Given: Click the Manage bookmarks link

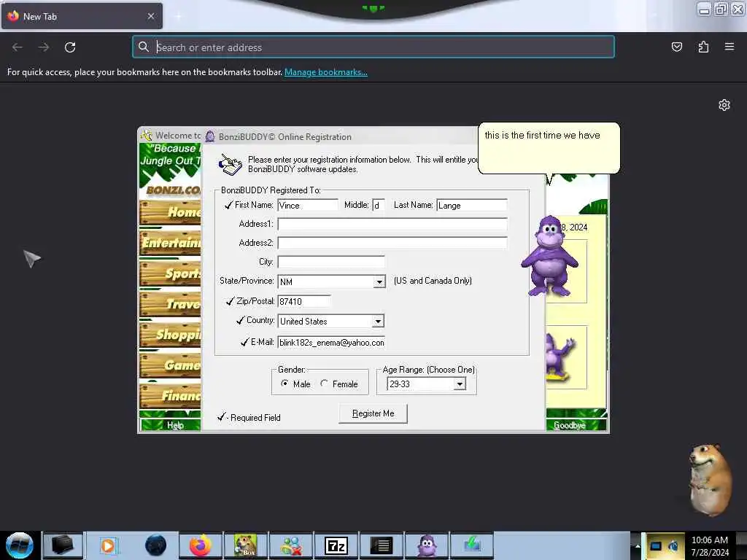Looking at the screenshot, I should [326, 72].
